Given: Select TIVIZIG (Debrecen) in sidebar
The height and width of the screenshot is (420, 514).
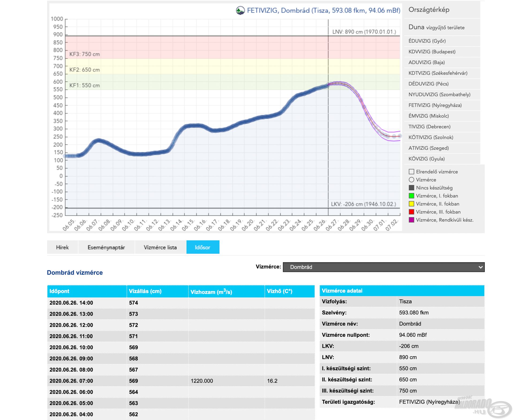Looking at the screenshot, I should 429,127.
